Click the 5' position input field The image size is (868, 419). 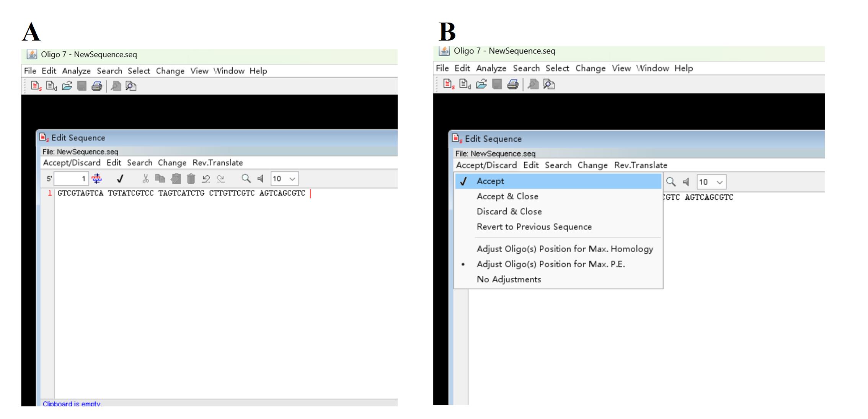(72, 179)
